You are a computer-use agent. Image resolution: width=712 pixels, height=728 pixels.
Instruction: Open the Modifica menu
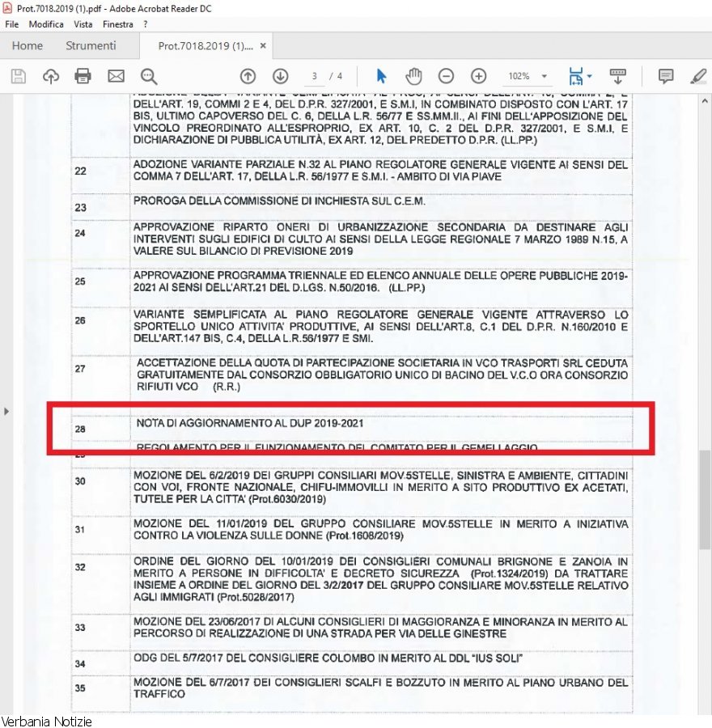tap(46, 24)
